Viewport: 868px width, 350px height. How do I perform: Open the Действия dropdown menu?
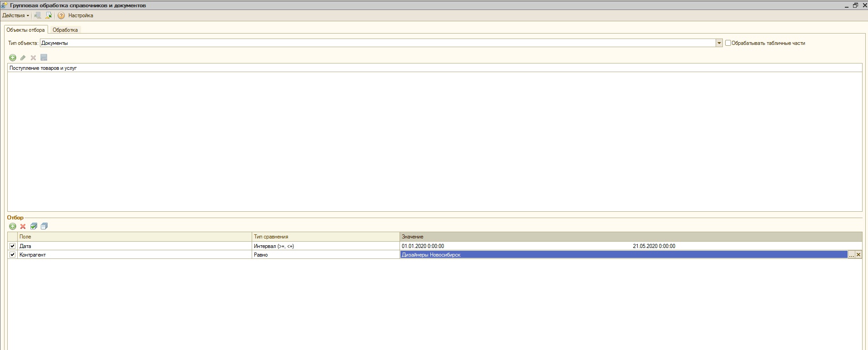coord(15,15)
